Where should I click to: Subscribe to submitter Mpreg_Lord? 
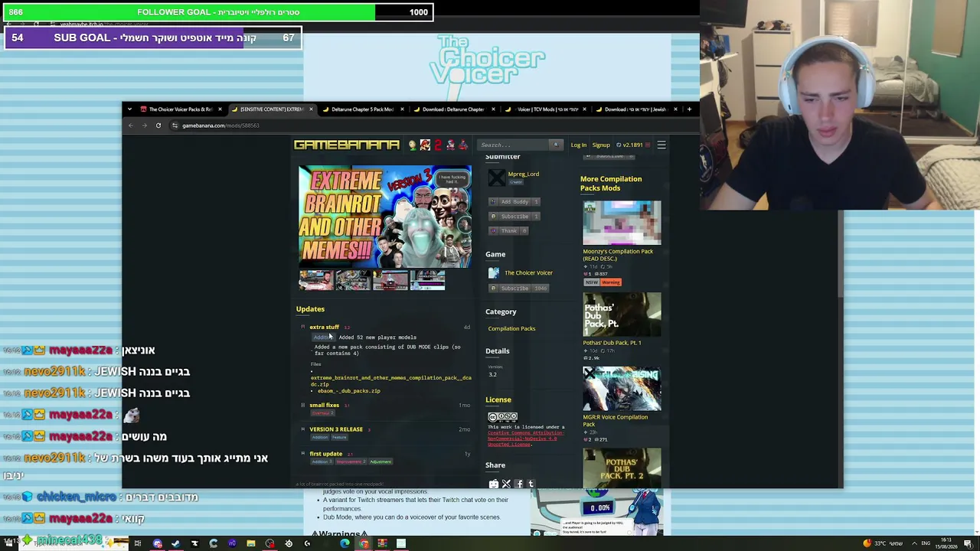514,217
